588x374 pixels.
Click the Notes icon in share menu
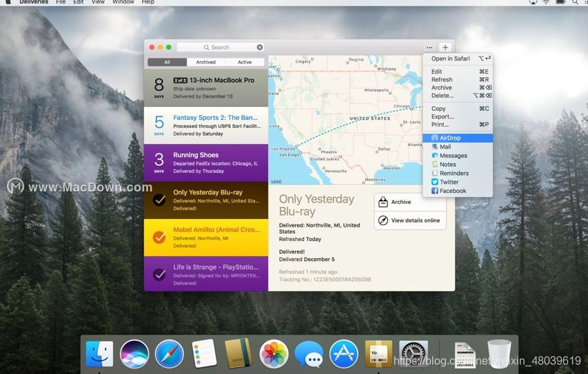click(435, 164)
